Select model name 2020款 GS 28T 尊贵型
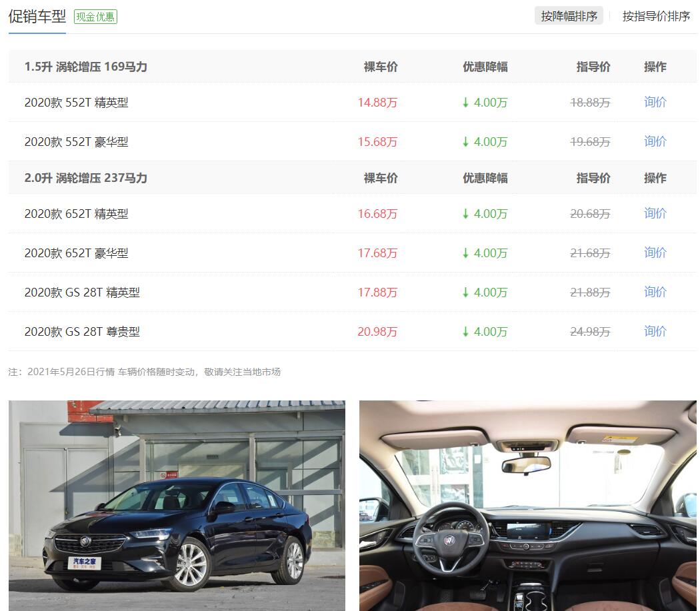Image resolution: width=700 pixels, height=611 pixels. point(82,332)
